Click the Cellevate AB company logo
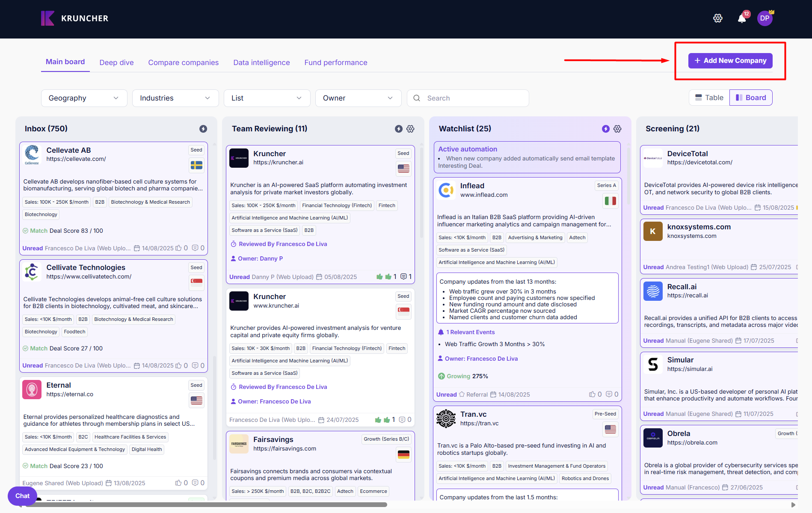 32,154
